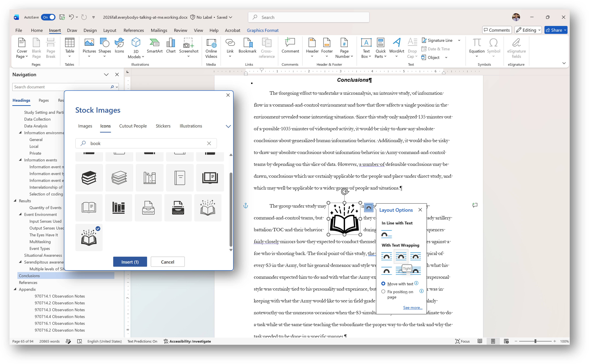
Task: Open the References ribbon tab
Action: (133, 30)
